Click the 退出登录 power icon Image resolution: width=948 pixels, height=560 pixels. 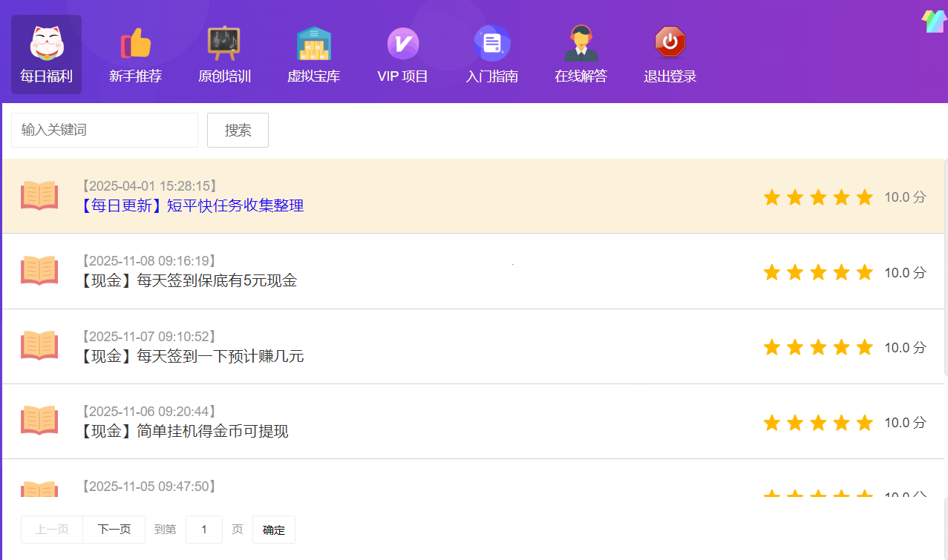[670, 43]
